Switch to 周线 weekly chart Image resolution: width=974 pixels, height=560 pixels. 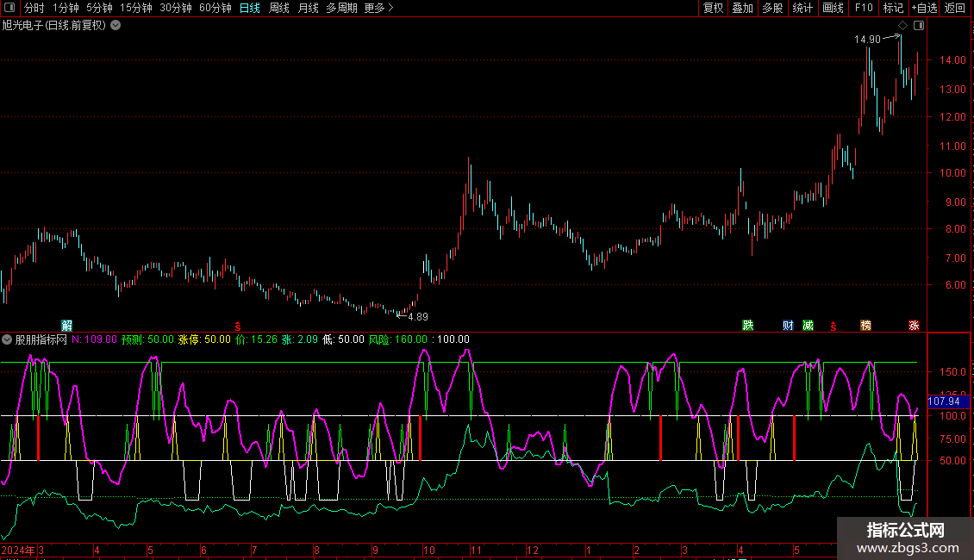pyautogui.click(x=279, y=8)
